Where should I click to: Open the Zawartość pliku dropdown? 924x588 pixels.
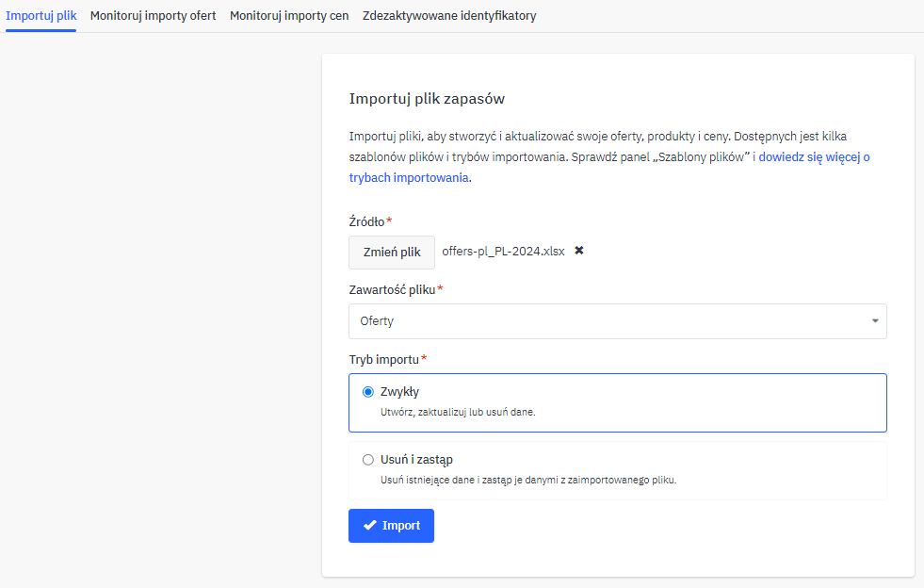tap(617, 321)
